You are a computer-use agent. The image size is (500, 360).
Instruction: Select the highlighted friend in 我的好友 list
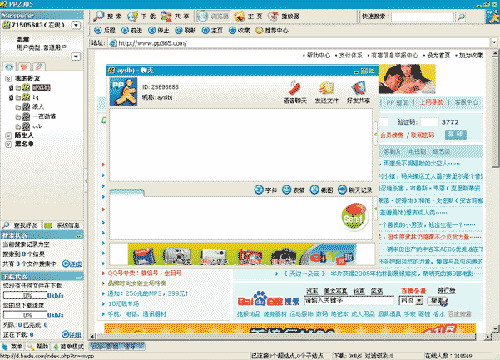coord(41,88)
